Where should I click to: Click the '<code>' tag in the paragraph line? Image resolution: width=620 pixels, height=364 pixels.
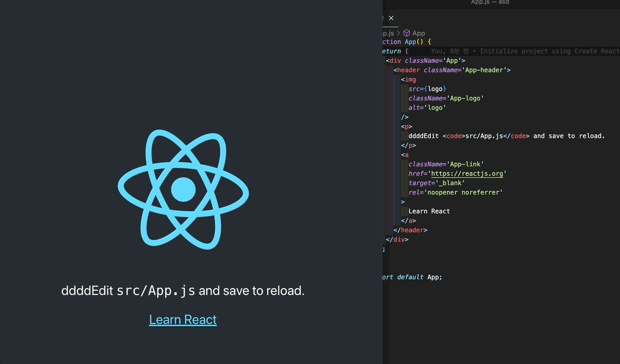pos(454,136)
